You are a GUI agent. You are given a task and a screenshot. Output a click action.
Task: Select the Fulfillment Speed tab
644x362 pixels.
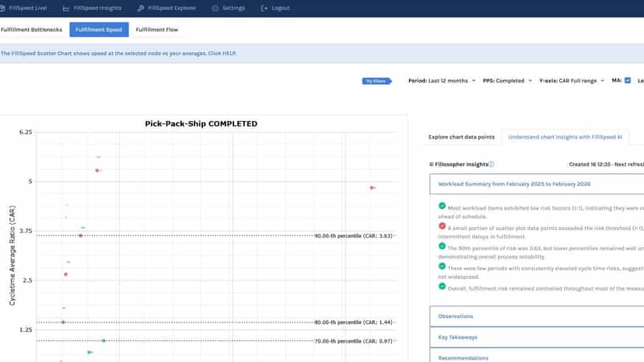click(99, 30)
